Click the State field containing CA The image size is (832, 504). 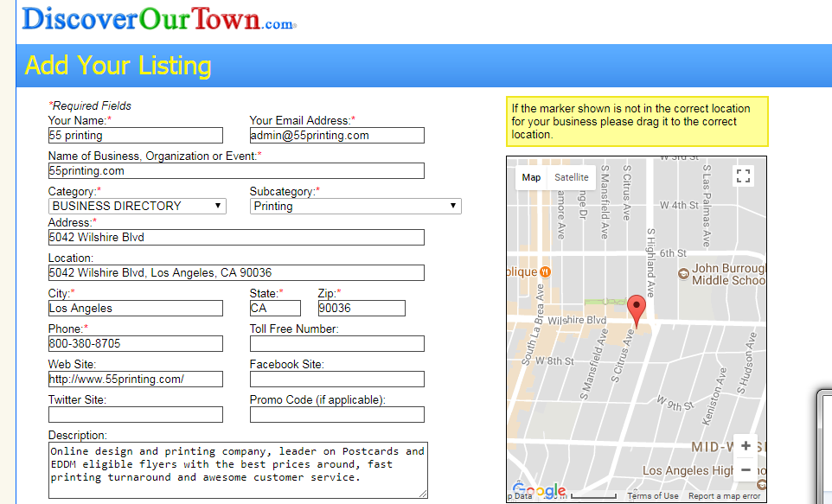pos(275,309)
